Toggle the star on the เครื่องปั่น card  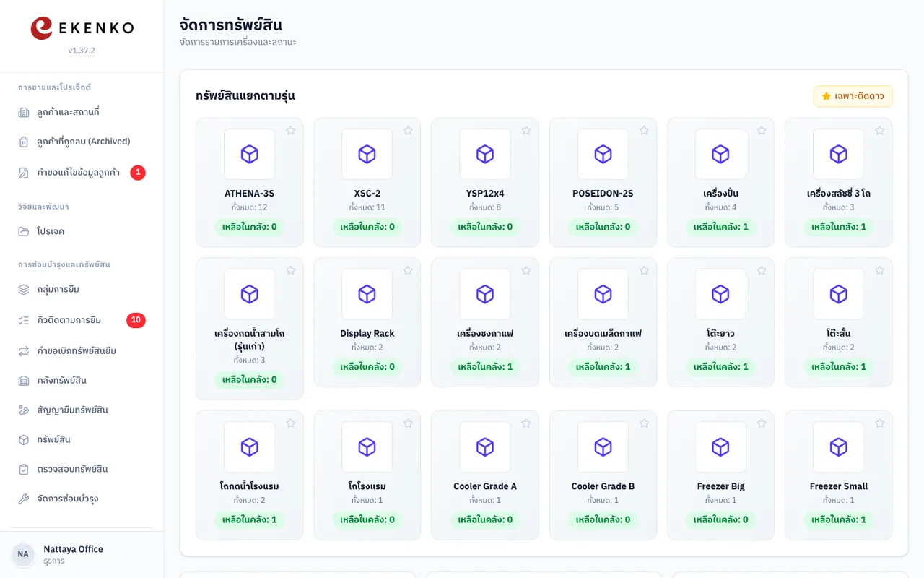pos(762,130)
